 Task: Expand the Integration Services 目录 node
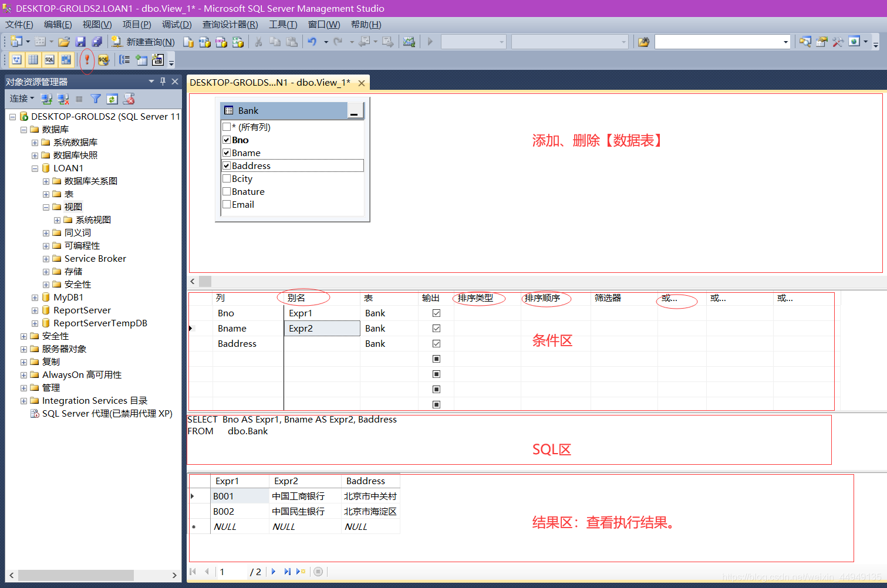pos(23,401)
